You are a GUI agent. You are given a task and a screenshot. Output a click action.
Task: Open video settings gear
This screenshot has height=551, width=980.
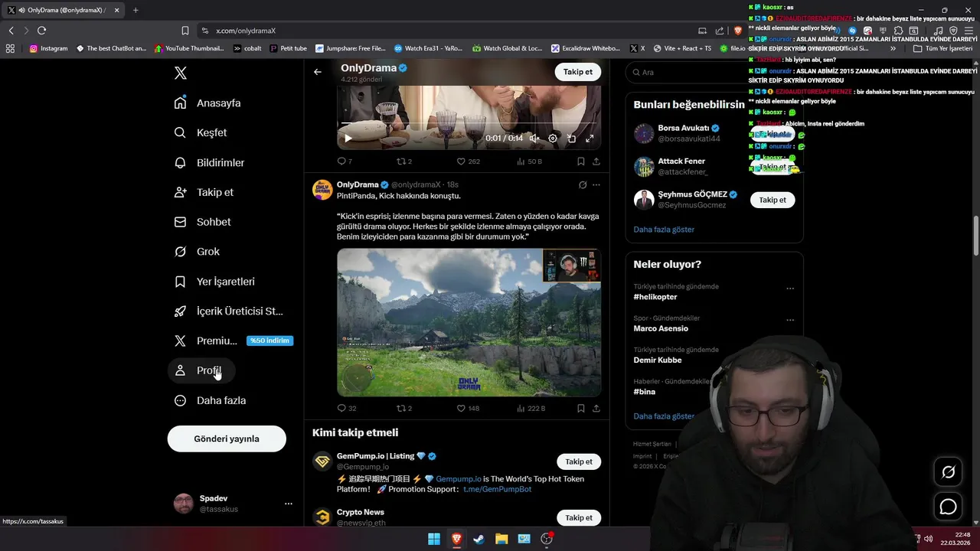click(553, 139)
